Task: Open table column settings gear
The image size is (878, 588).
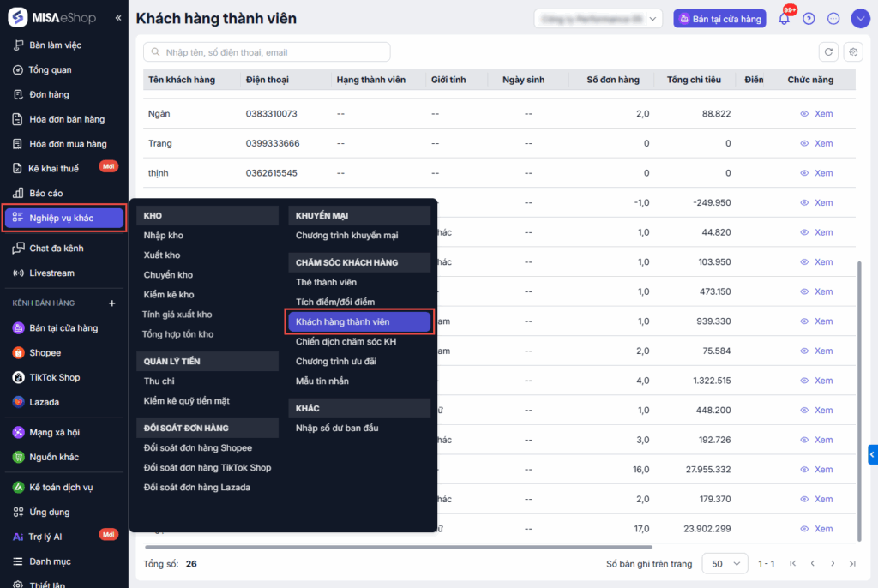Action: 853,52
